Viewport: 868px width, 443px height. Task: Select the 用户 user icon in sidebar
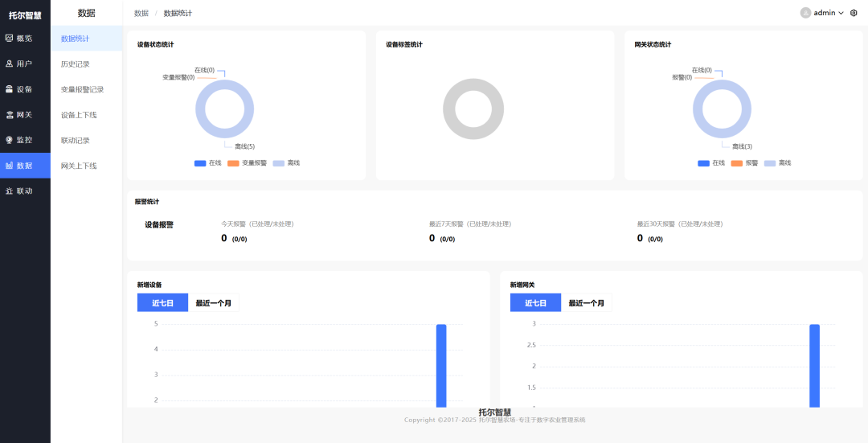9,64
